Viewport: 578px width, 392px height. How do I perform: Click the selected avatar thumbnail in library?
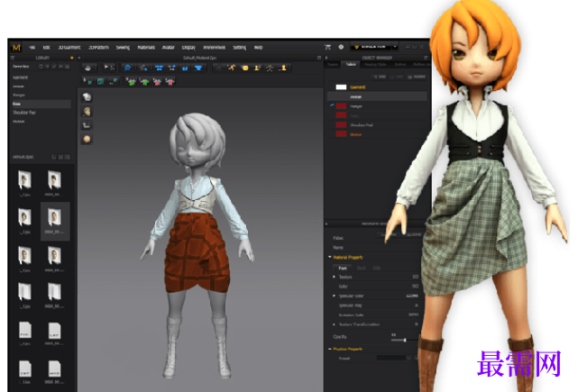pos(55,221)
